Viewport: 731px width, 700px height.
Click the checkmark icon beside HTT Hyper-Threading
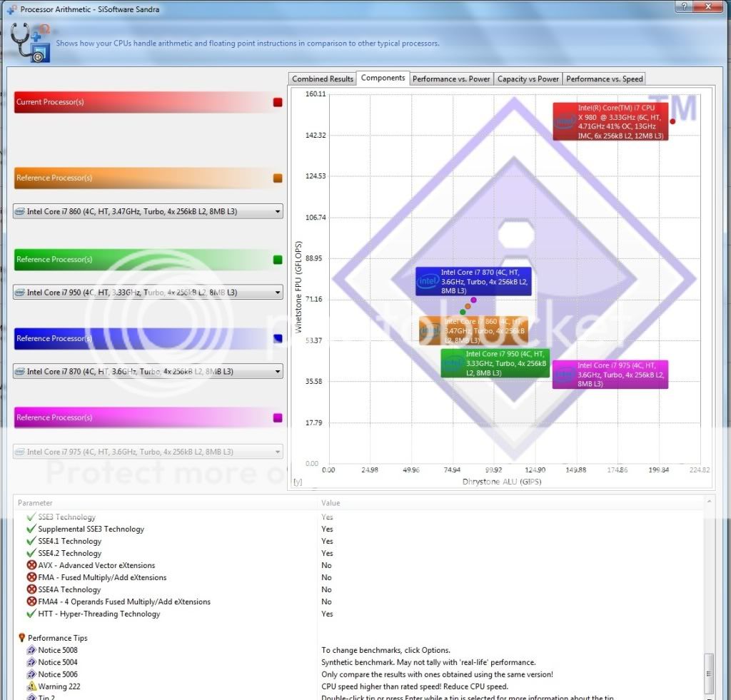pos(31,614)
